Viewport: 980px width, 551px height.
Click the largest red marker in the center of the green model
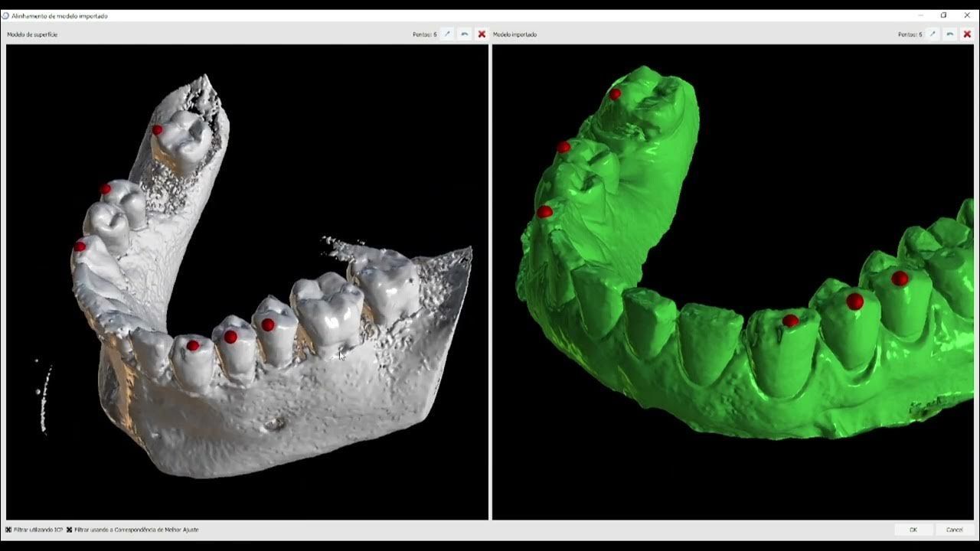pyautogui.click(x=854, y=302)
